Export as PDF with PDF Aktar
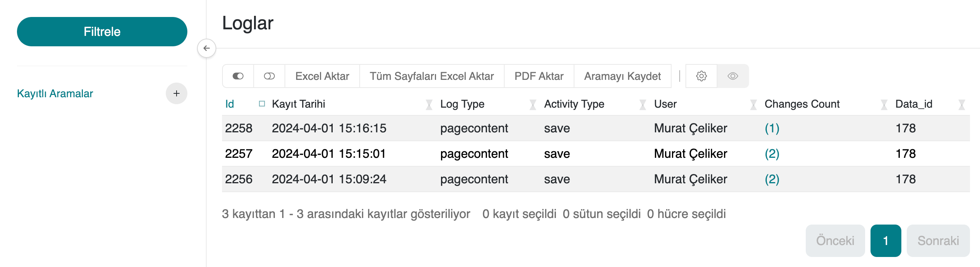The width and height of the screenshot is (980, 267). point(539,76)
